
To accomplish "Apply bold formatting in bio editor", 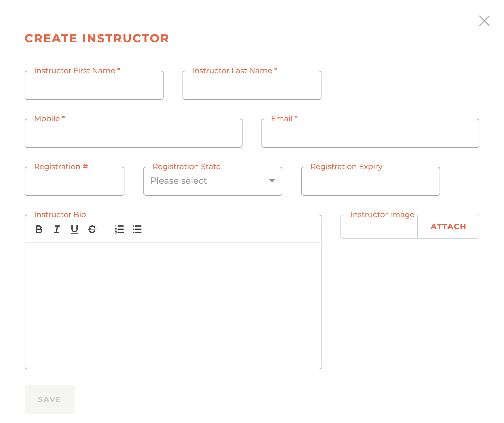I will (39, 229).
